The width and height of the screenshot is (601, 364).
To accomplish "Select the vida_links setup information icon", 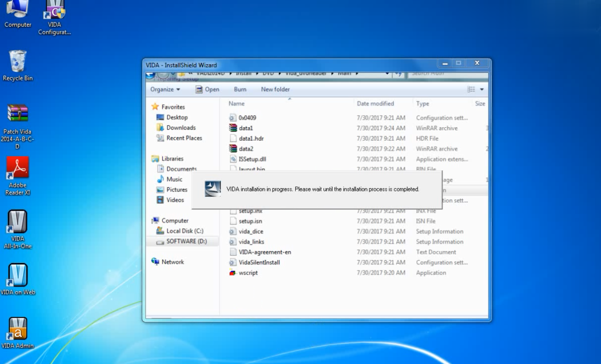I will coord(233,241).
